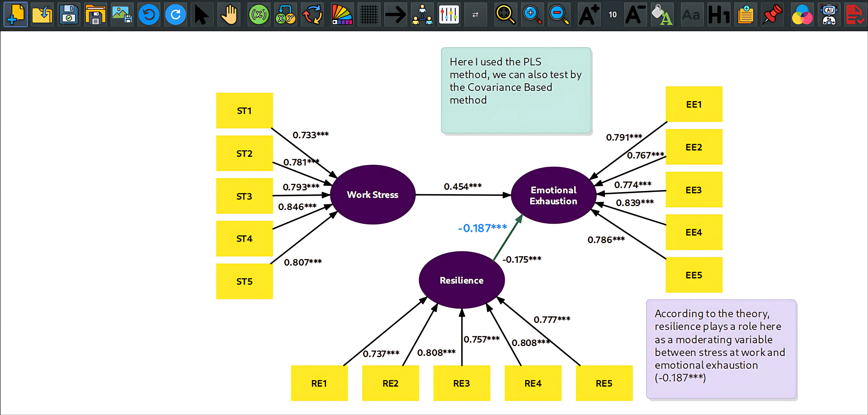Click the save-as folder with disk icon
The width and height of the screenshot is (868, 415).
pos(95,14)
